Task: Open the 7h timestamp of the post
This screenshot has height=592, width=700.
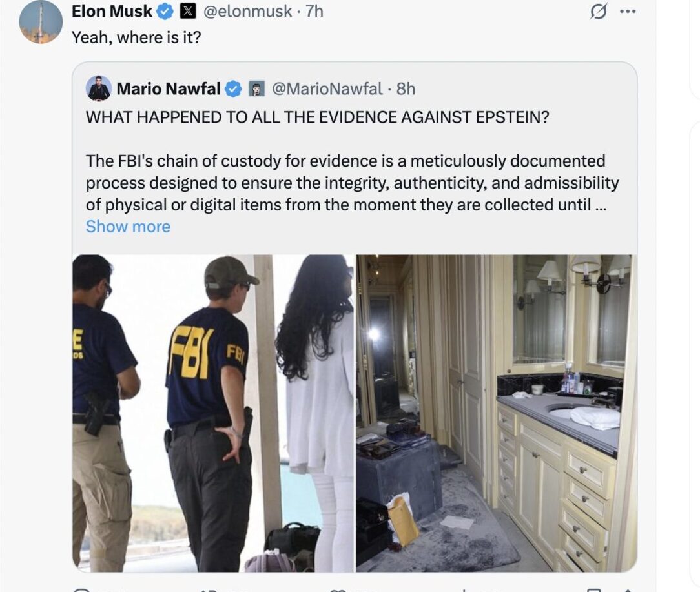Action: (x=314, y=11)
